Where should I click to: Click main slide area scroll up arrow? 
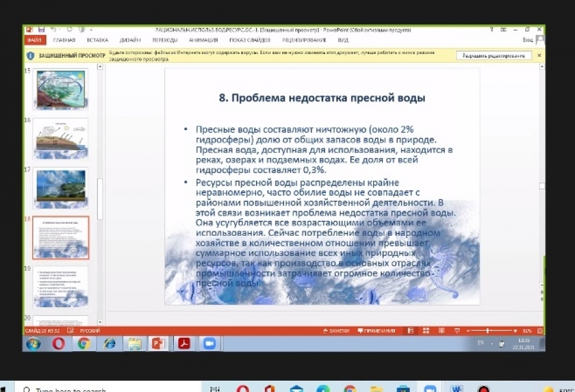point(542,67)
